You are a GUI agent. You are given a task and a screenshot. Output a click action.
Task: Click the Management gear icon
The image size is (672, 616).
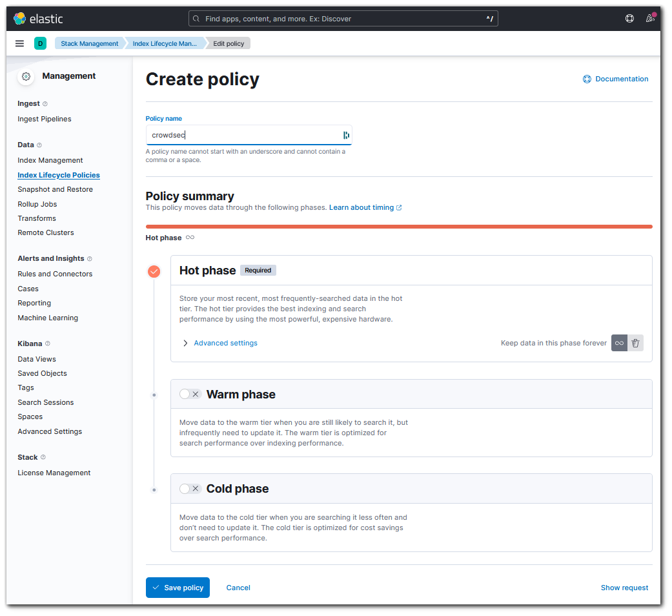[26, 76]
